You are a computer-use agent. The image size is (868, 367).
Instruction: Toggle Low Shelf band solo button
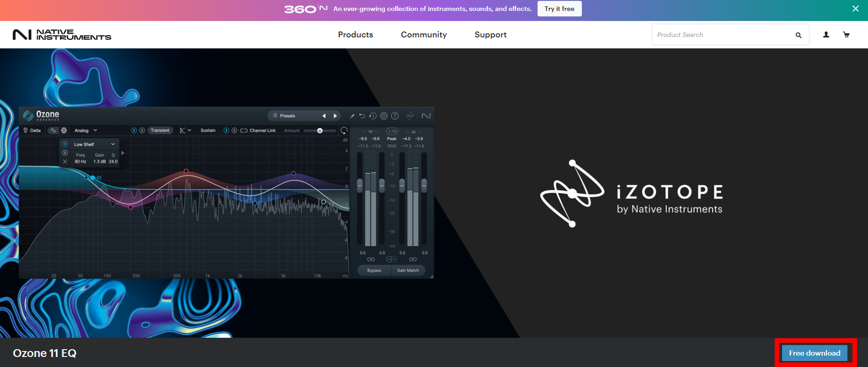[x=65, y=153]
